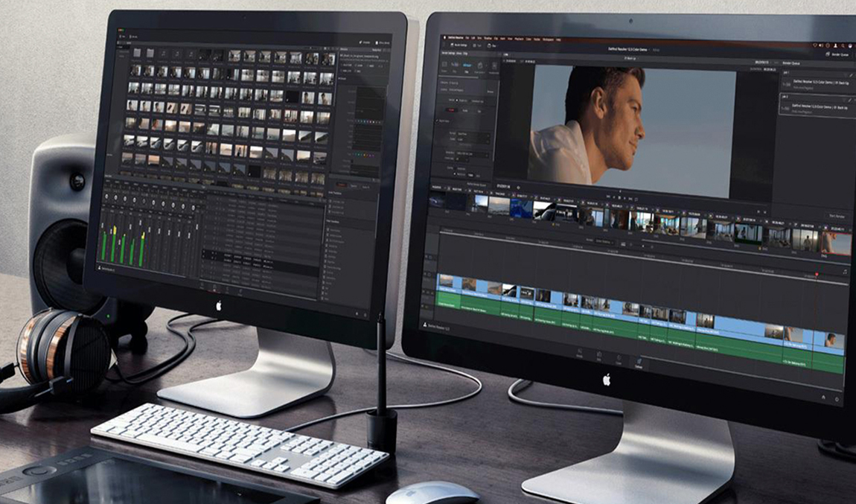Select red highlighted toolbox tab on left monitor
The height and width of the screenshot is (504, 856).
(342, 185)
